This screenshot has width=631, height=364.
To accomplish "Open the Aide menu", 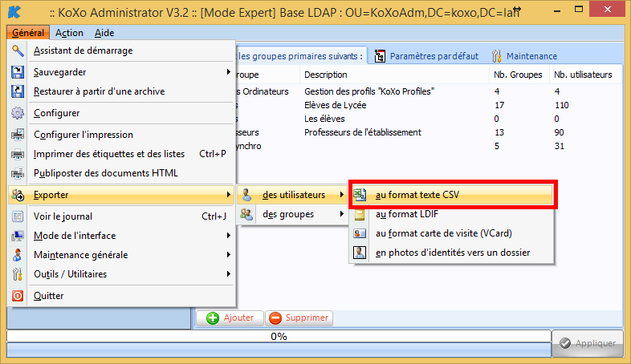I will (104, 33).
